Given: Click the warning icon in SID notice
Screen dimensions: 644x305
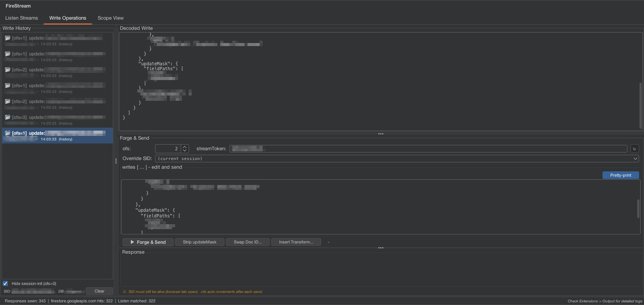Looking at the screenshot, I should pos(124,291).
